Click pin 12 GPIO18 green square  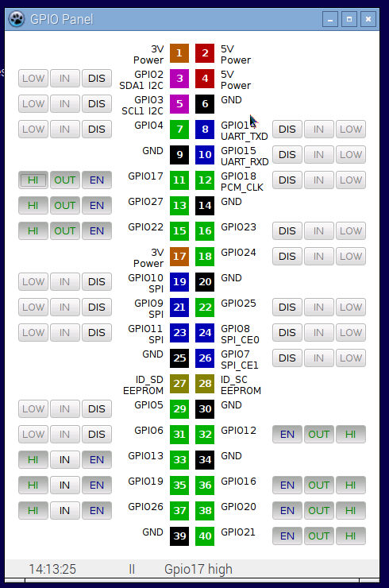tap(205, 180)
